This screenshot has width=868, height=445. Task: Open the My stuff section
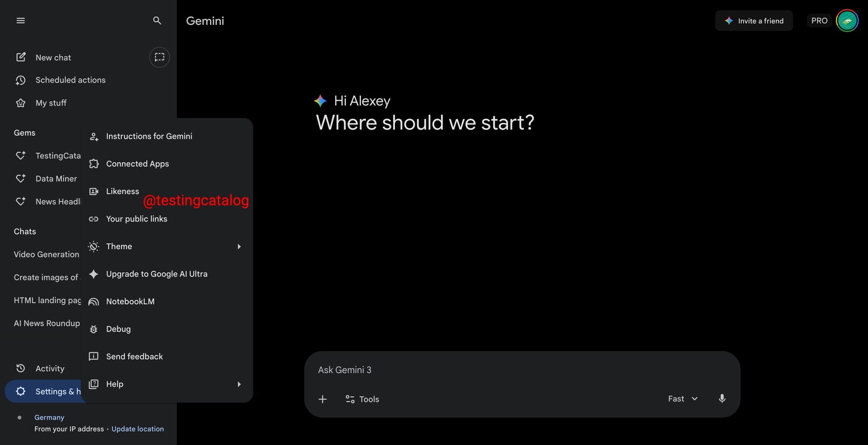pyautogui.click(x=51, y=103)
